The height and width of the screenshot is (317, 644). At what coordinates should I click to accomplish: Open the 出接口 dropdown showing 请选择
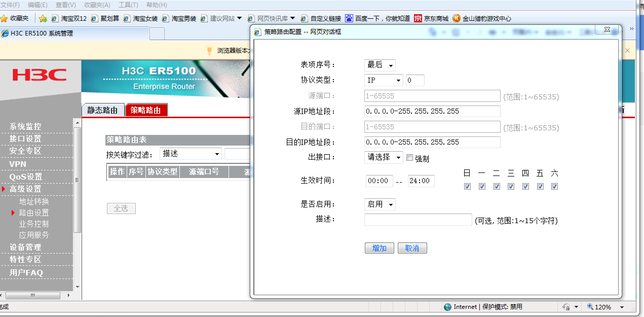tap(384, 157)
